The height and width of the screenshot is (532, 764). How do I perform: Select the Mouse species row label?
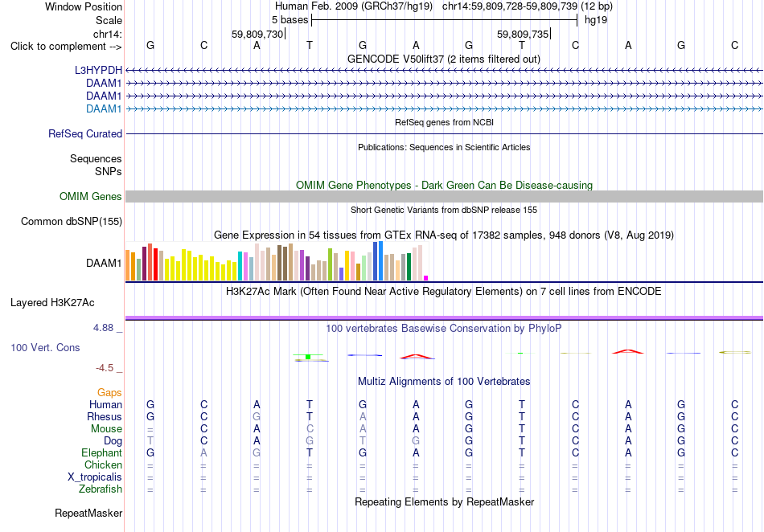[x=106, y=429]
